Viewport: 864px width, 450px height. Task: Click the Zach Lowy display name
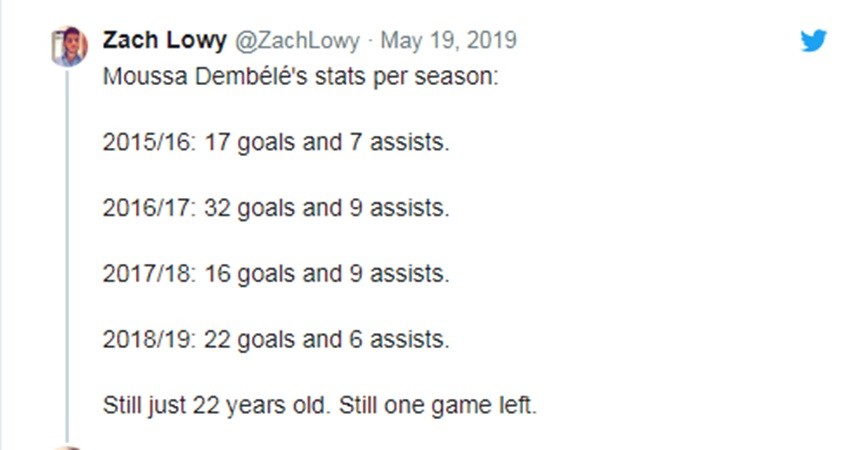click(x=163, y=41)
